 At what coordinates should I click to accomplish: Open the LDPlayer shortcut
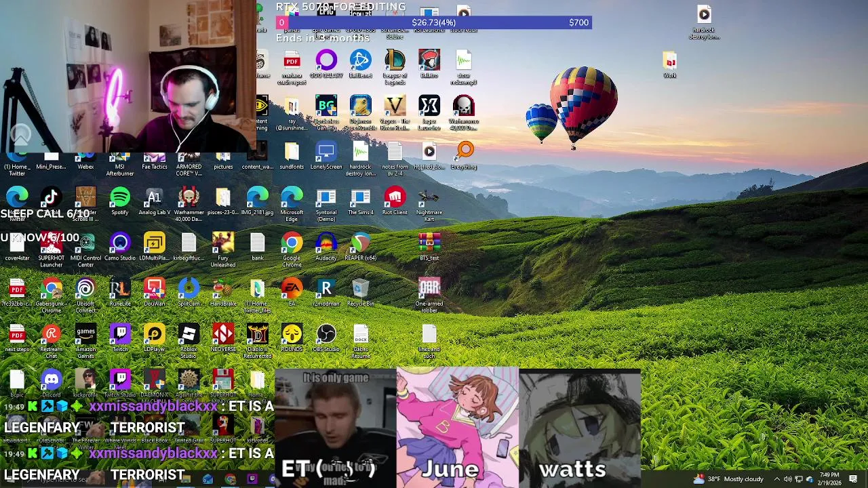[155, 339]
